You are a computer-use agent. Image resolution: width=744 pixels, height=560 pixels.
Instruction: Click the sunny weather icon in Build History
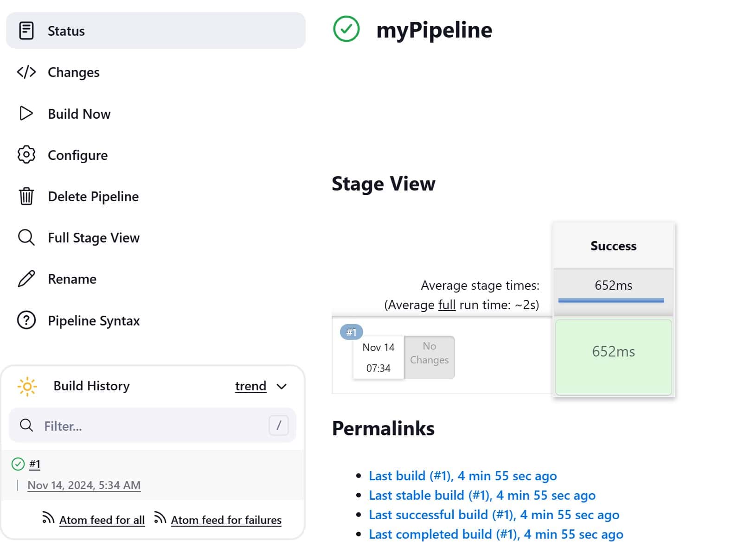[27, 386]
